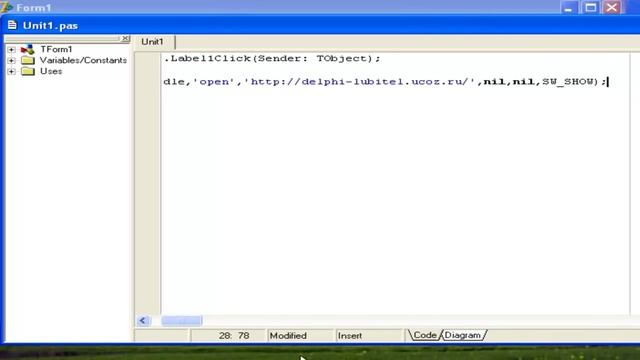The height and width of the screenshot is (360, 640).
Task: Expand the TForm1 tree node
Action: click(x=11, y=49)
